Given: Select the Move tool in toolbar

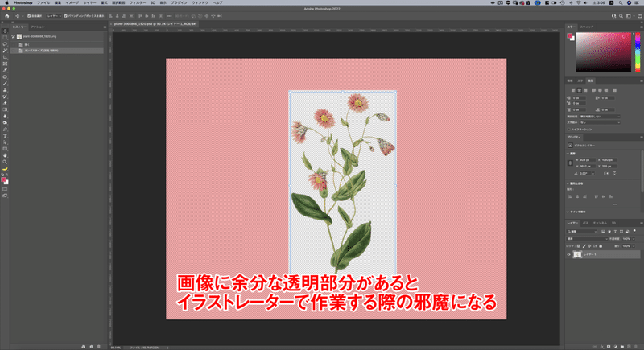Looking at the screenshot, I should (x=5, y=31).
